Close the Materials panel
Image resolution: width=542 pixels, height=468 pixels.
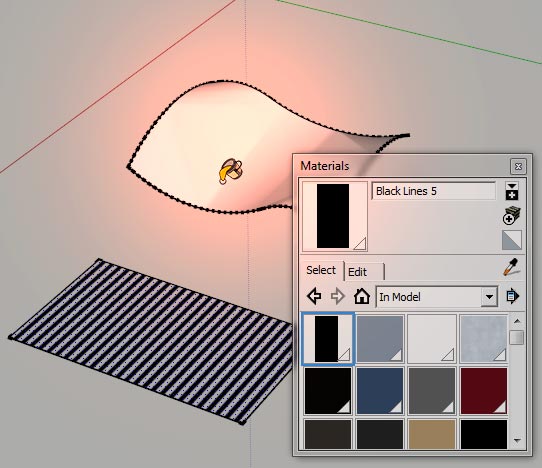pyautogui.click(x=518, y=166)
